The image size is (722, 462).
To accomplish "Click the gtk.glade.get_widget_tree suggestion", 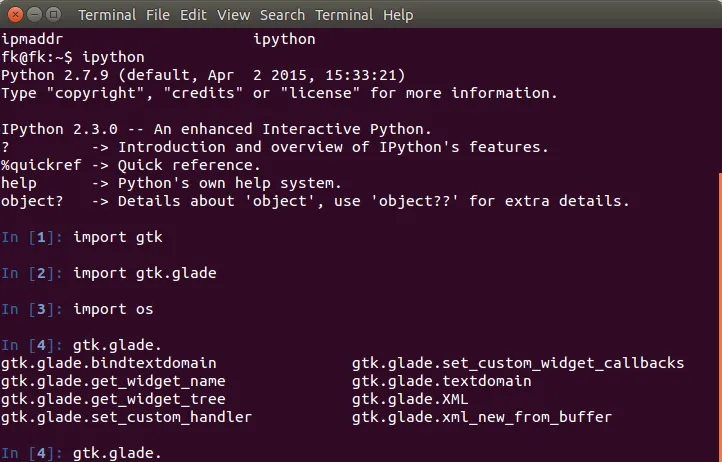I will [113, 399].
